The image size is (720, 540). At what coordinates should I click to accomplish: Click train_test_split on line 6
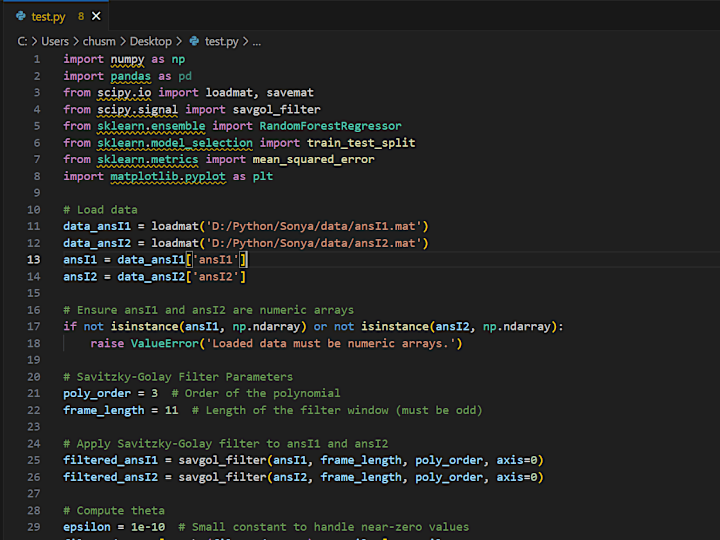(x=361, y=143)
